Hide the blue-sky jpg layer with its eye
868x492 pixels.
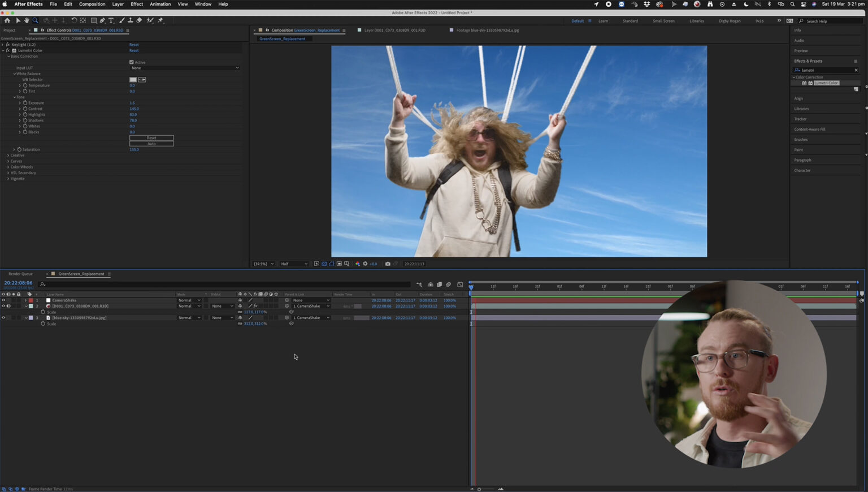[3, 318]
